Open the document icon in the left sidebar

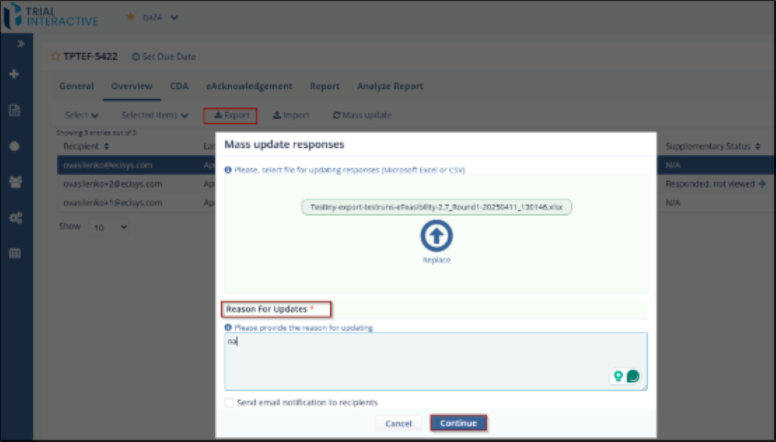coord(15,110)
